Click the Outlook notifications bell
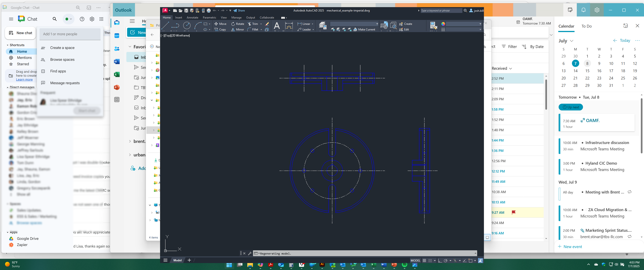 tap(584, 10)
